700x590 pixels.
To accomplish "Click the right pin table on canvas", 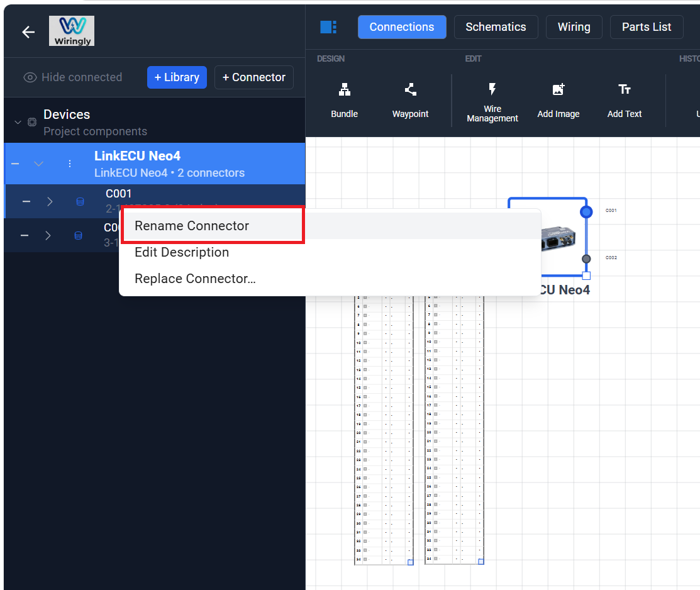I will 455,430.
